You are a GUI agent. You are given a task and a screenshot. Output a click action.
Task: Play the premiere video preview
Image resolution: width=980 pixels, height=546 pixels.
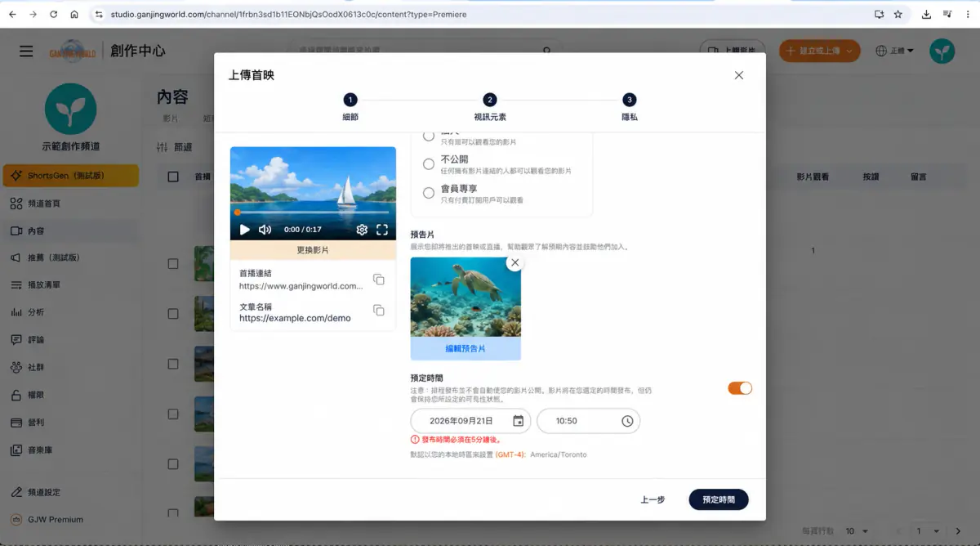pos(244,230)
